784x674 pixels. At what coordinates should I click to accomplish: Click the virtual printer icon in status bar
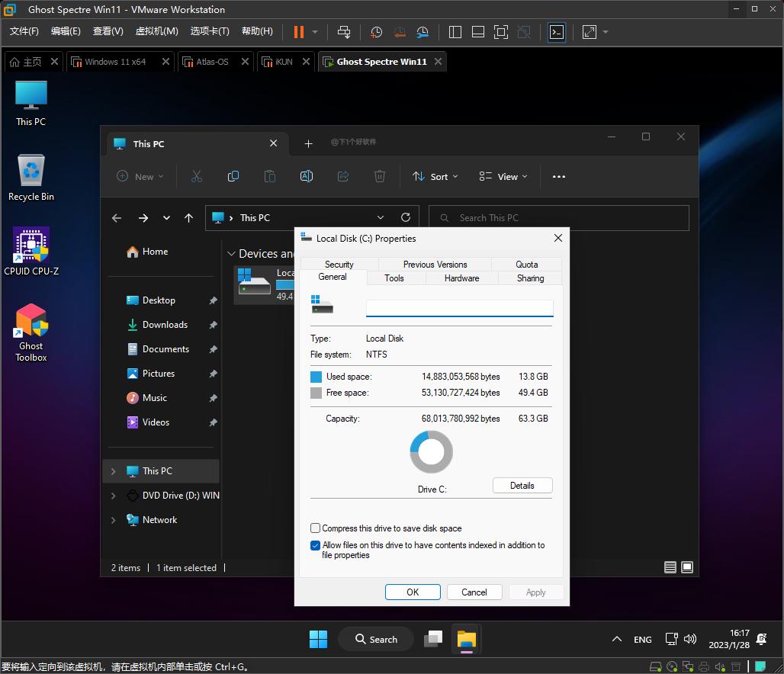(703, 666)
